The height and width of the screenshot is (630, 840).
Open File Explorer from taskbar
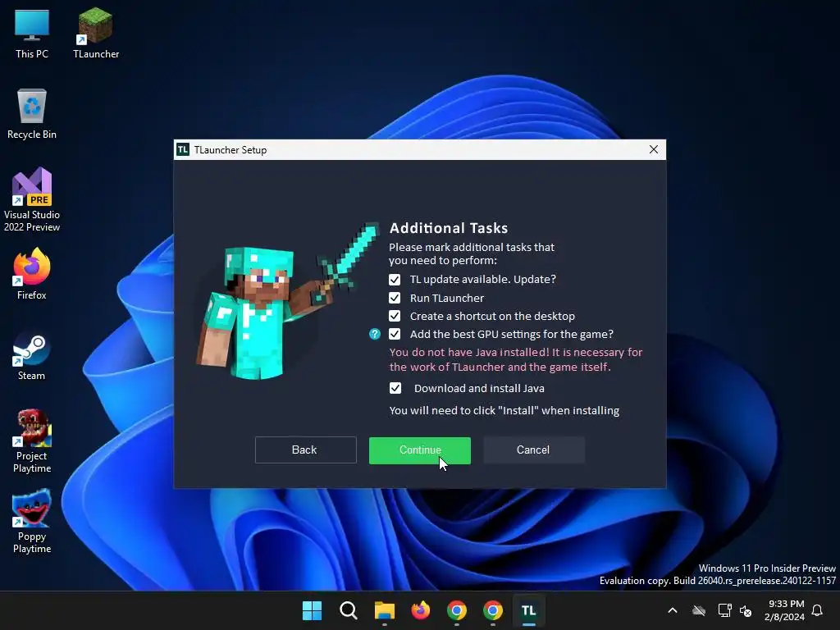coord(384,610)
